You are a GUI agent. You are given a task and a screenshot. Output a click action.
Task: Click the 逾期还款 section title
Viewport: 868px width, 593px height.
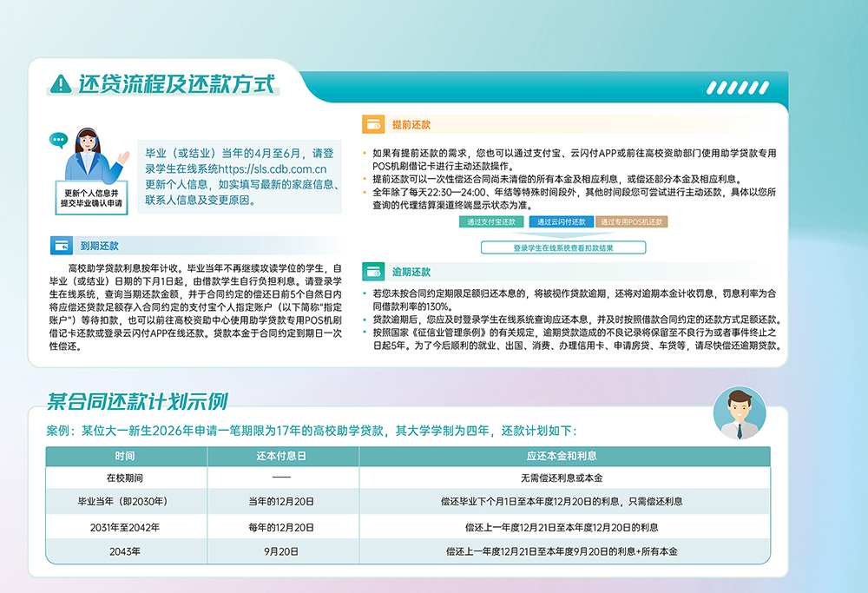coord(411,272)
